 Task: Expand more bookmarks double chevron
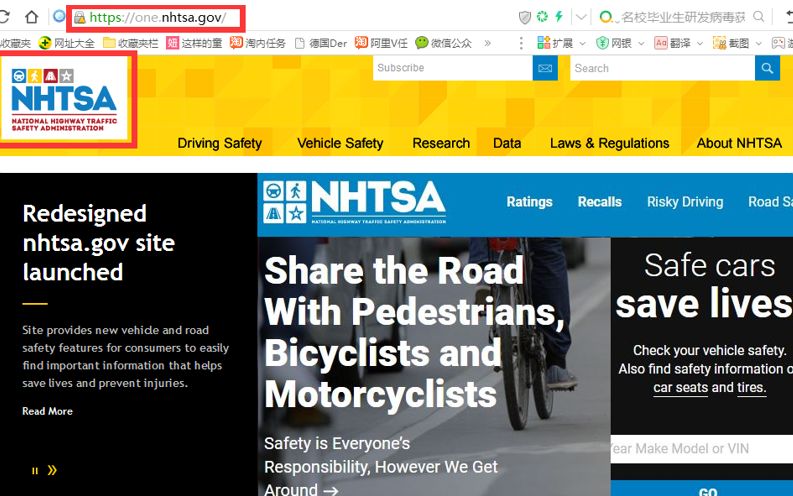coord(488,43)
